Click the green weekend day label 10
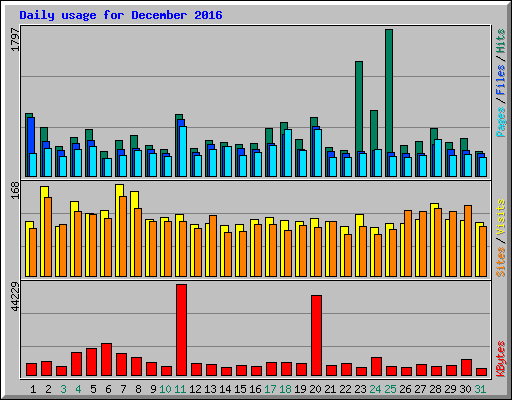Image resolution: width=512 pixels, height=400 pixels. (165, 389)
